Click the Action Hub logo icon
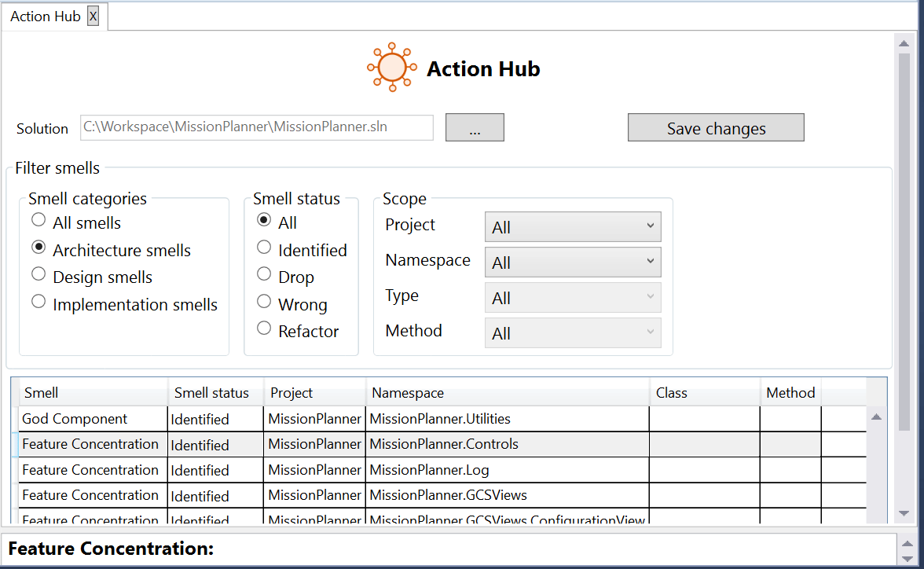 [390, 68]
